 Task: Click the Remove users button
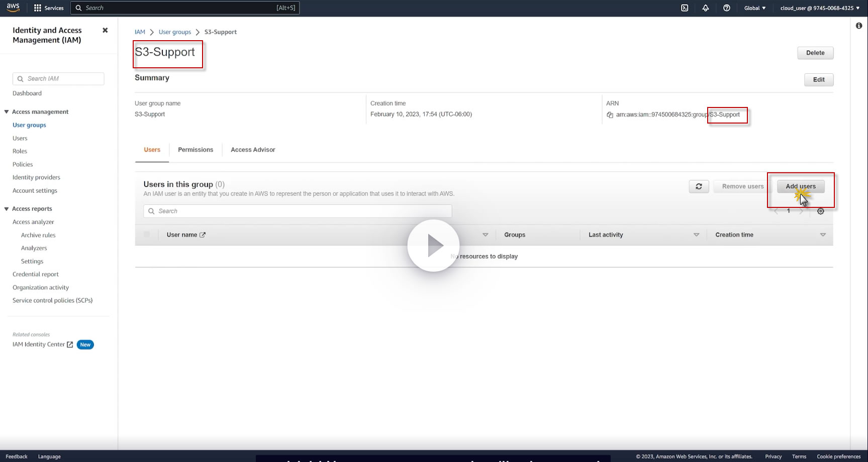point(743,186)
